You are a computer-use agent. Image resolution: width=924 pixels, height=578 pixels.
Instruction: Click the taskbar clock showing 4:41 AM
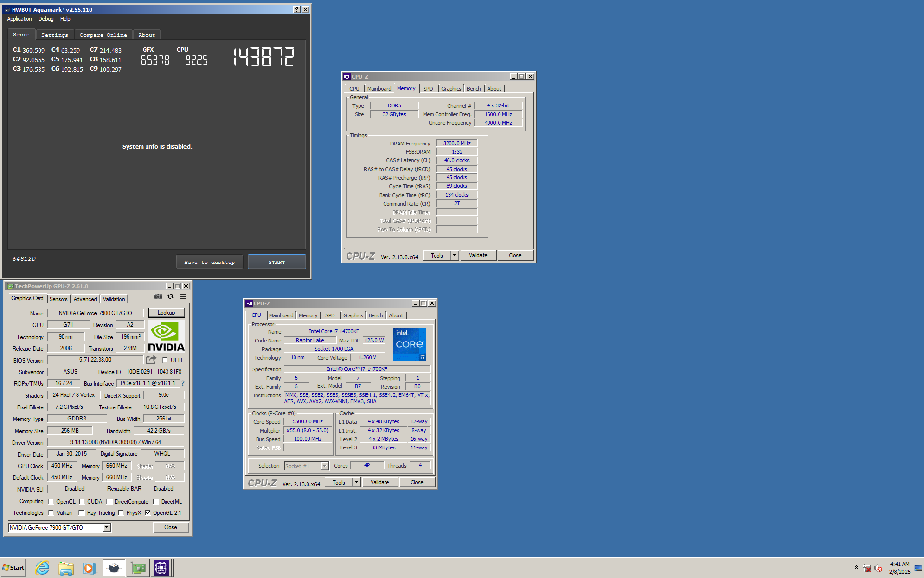(899, 568)
